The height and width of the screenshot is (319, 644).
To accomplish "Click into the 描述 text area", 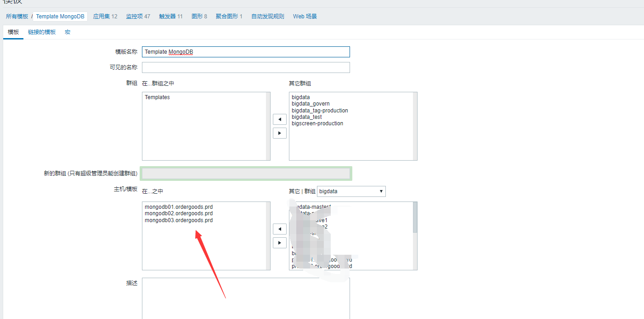I will click(246, 298).
